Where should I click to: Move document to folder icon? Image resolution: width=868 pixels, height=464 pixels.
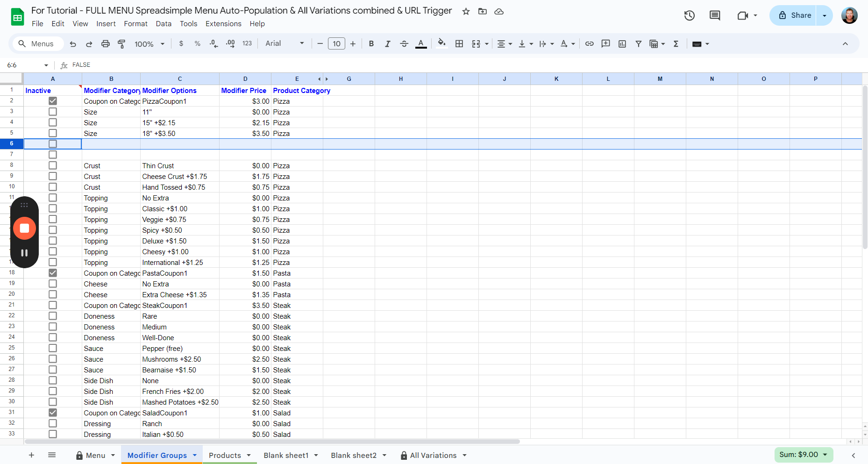pyautogui.click(x=483, y=11)
